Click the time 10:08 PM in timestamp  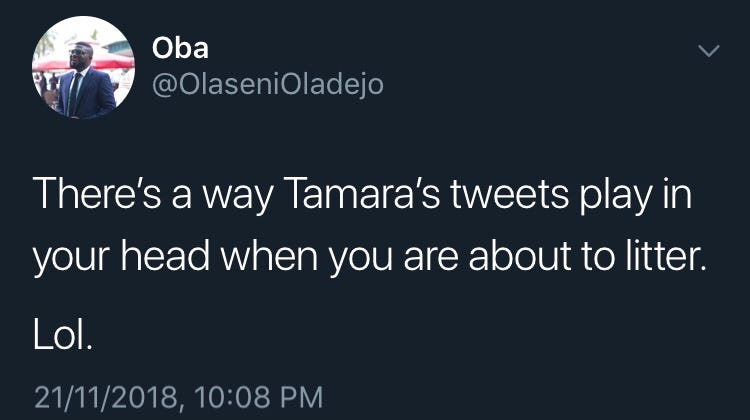259,397
